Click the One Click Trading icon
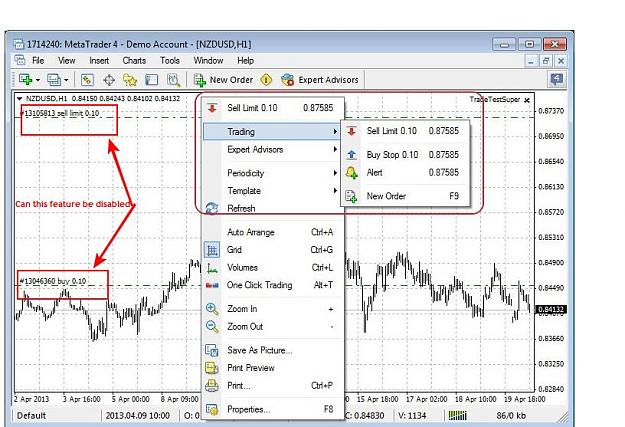The width and height of the screenshot is (625, 427). pyautogui.click(x=212, y=285)
